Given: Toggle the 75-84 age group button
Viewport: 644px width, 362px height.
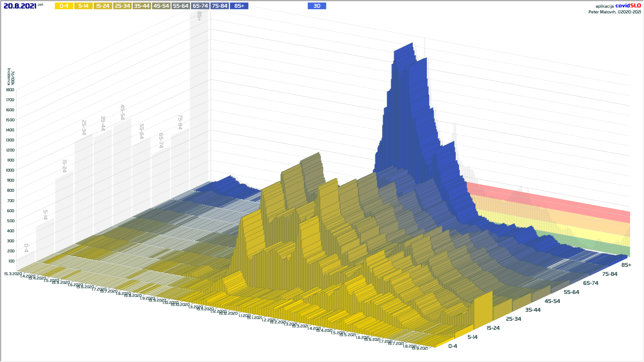Looking at the screenshot, I should tap(220, 6).
